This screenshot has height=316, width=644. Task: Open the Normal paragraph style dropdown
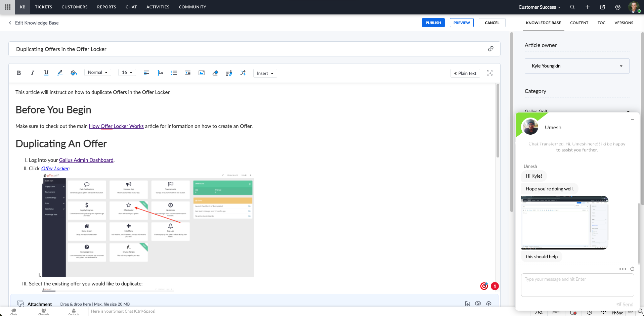[98, 73]
